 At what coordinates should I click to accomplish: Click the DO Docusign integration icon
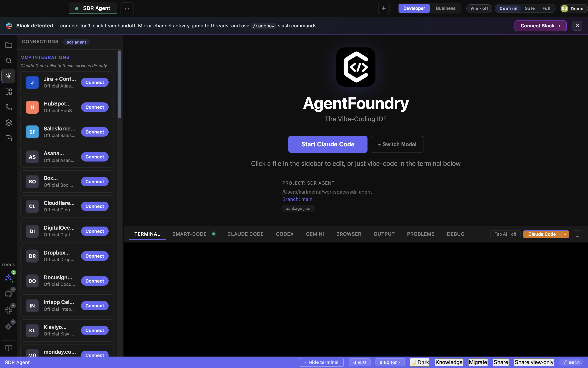(x=32, y=281)
